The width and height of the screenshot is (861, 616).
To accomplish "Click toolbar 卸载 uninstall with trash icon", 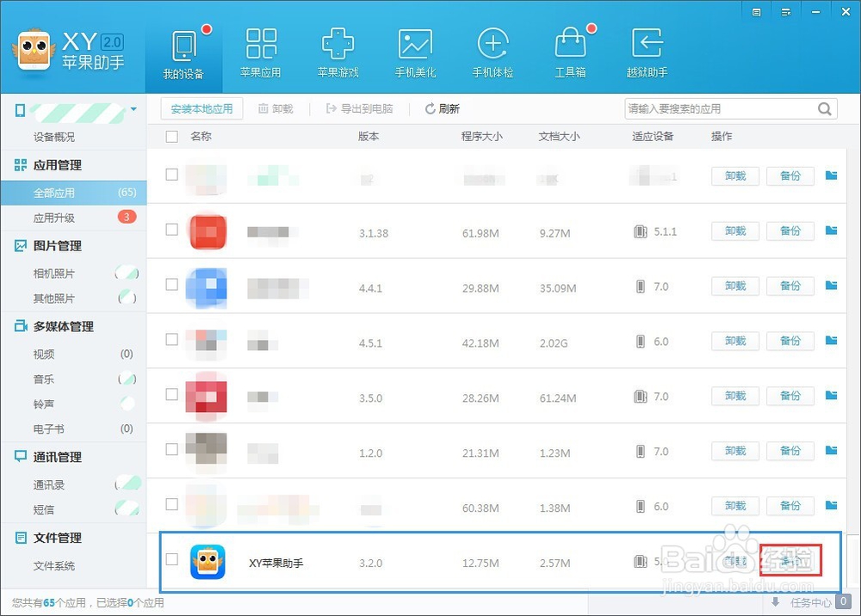I will click(276, 108).
